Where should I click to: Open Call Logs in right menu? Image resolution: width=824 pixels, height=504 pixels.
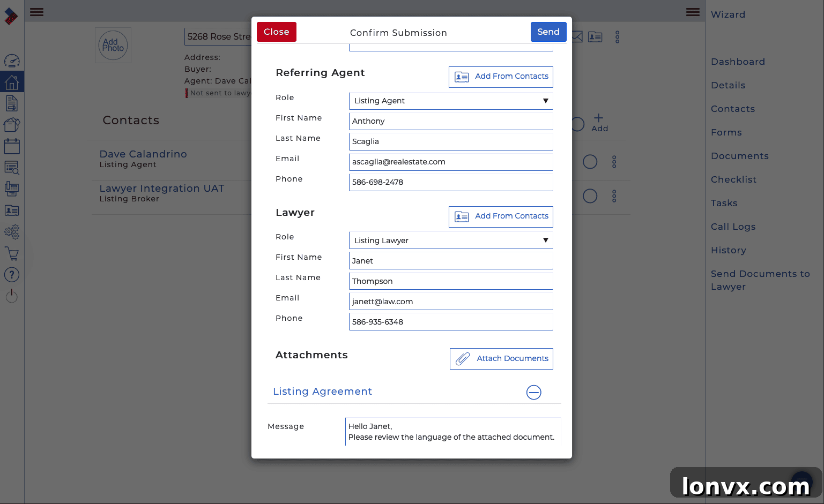[x=733, y=227]
